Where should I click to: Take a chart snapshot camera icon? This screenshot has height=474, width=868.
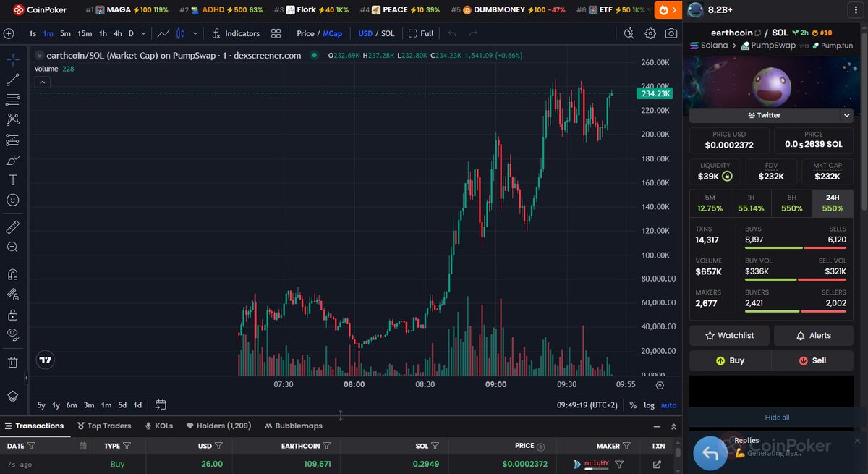(671, 33)
